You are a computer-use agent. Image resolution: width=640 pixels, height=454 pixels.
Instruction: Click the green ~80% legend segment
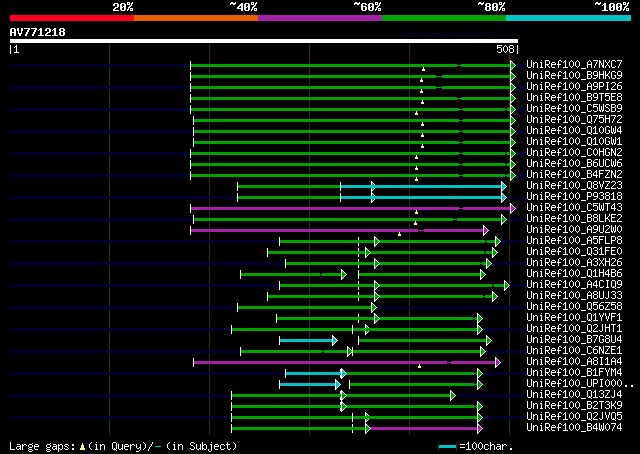pyautogui.click(x=444, y=18)
